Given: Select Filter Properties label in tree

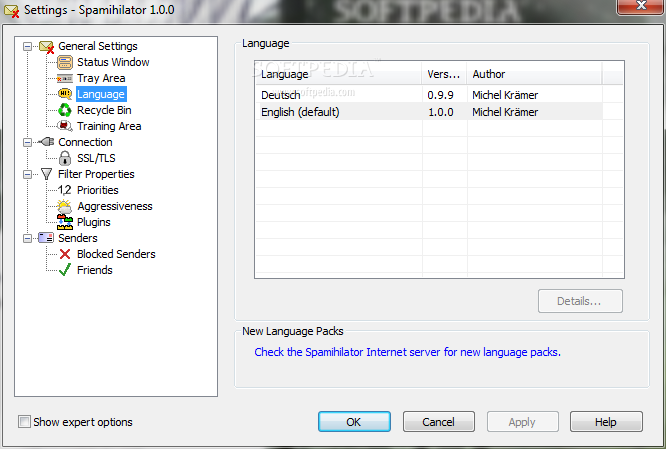Looking at the screenshot, I should [x=96, y=174].
